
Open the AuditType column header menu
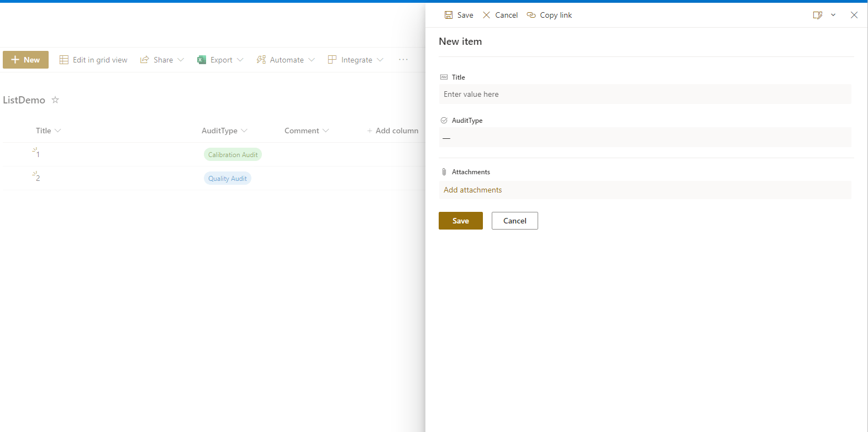pos(224,131)
